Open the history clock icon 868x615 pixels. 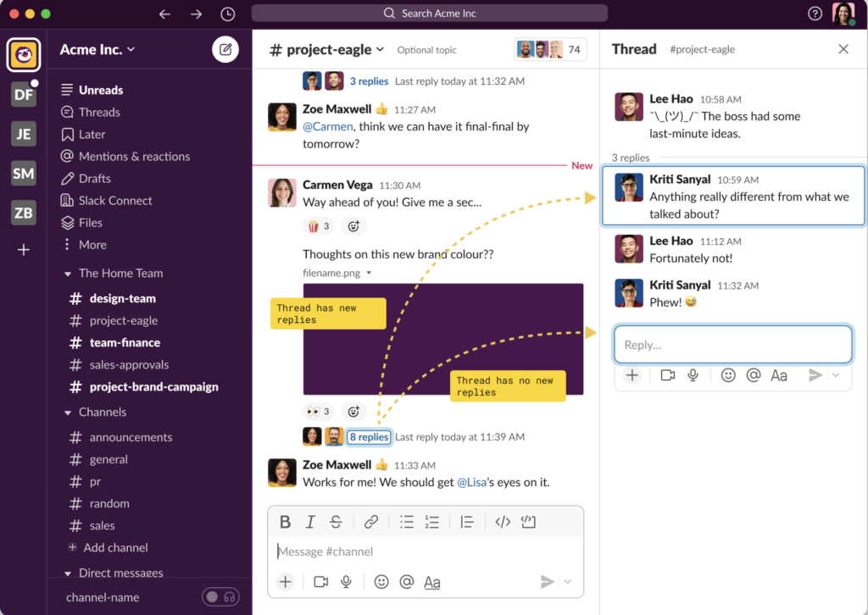click(227, 14)
